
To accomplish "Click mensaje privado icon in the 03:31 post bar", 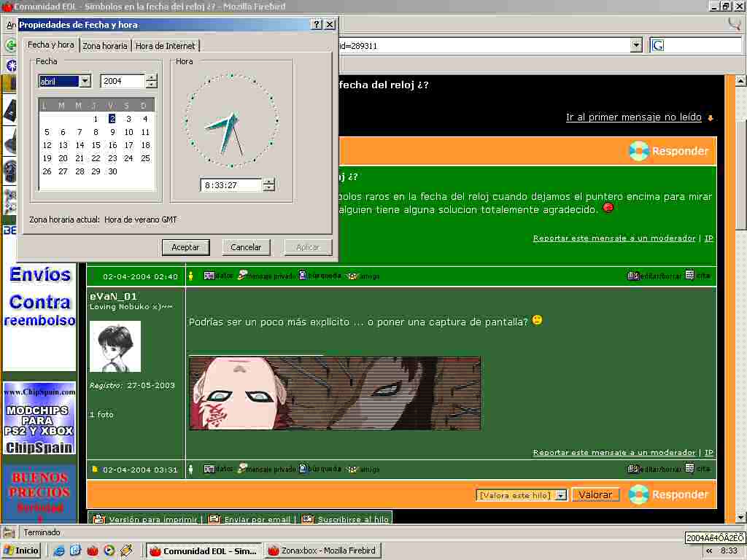I will 266,469.
